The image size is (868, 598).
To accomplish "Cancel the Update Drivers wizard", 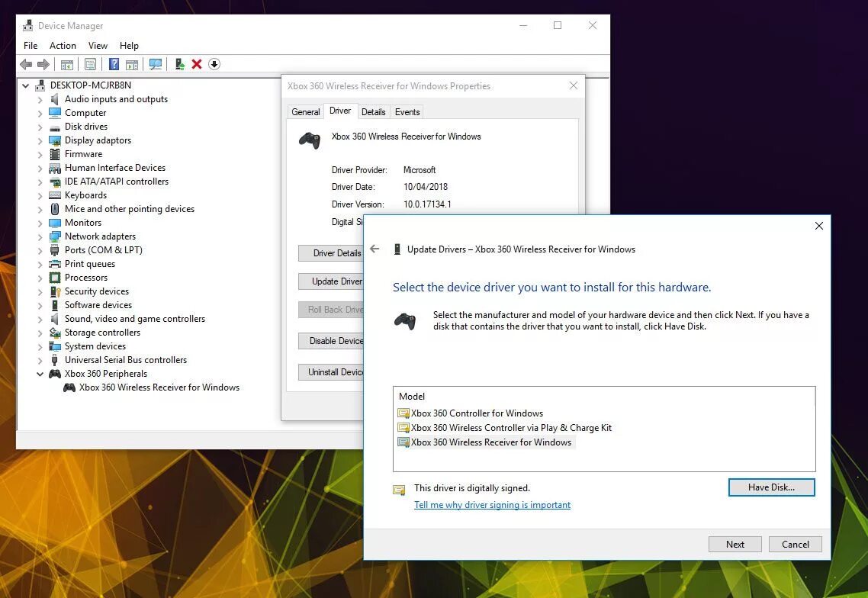I will (796, 545).
